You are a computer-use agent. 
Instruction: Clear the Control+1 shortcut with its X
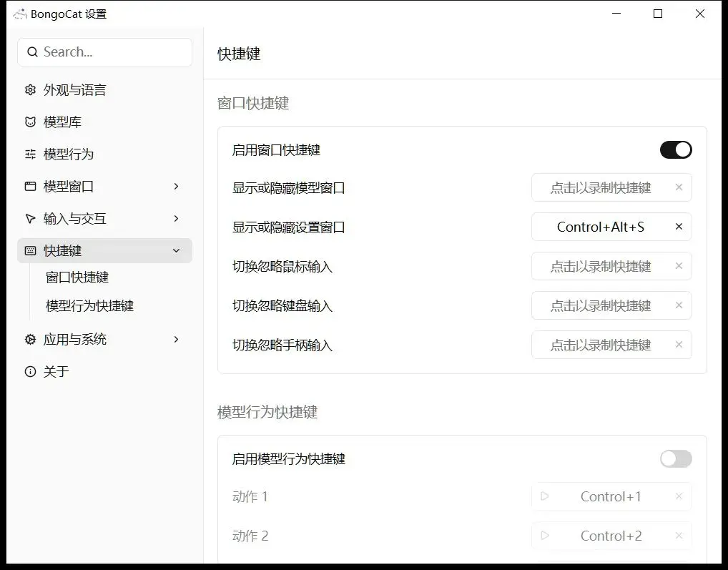(x=679, y=496)
